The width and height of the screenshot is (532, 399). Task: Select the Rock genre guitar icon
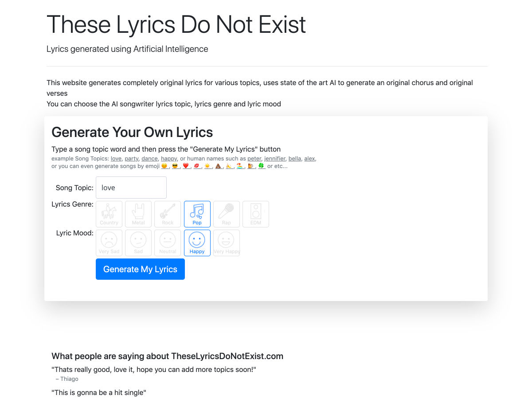(x=168, y=214)
